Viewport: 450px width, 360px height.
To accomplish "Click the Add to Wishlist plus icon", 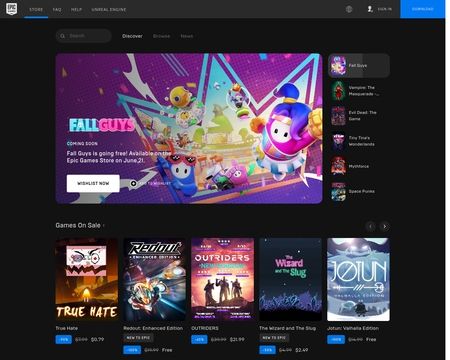I will tap(133, 183).
